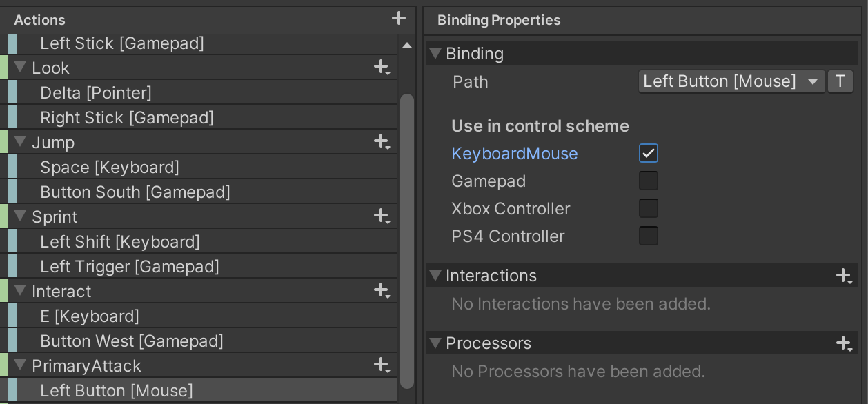Add binding to the Sprint action
This screenshot has width=868, height=404.
[x=382, y=216]
